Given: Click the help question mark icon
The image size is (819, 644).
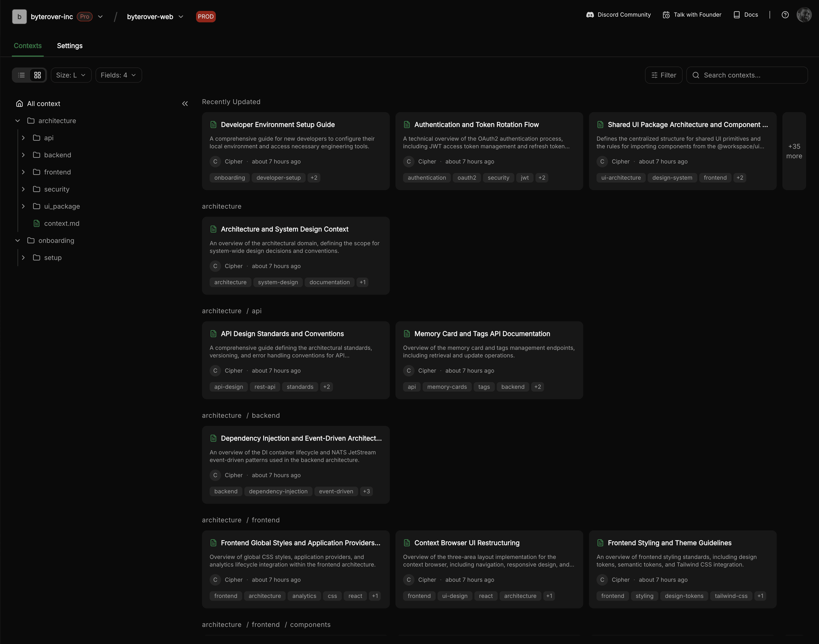Looking at the screenshot, I should click(785, 15).
